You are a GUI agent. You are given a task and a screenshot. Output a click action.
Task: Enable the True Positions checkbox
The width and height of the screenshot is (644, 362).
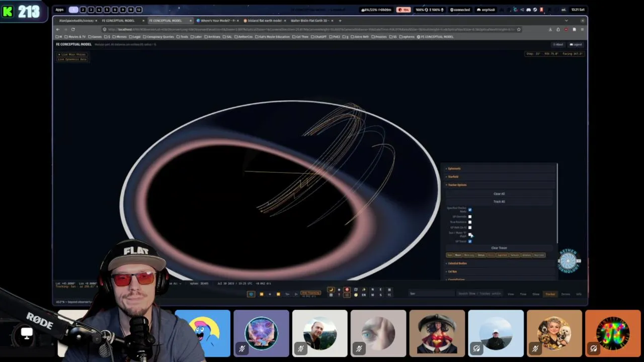[x=470, y=222]
